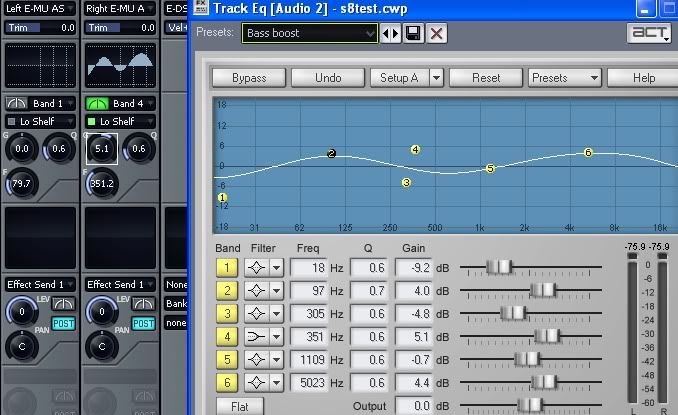Click the save preset floppy disk icon
The image size is (678, 415).
coord(413,33)
